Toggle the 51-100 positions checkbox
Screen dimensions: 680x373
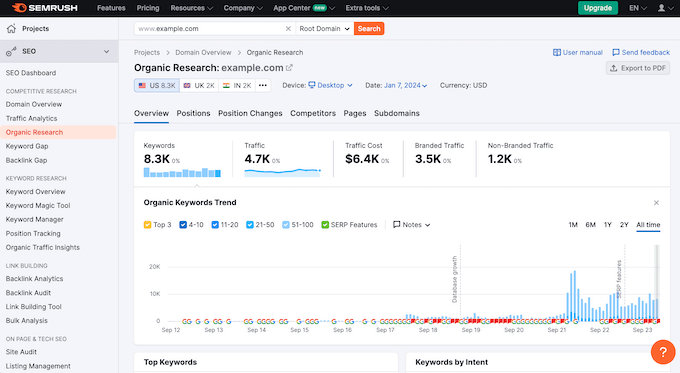[x=286, y=225]
